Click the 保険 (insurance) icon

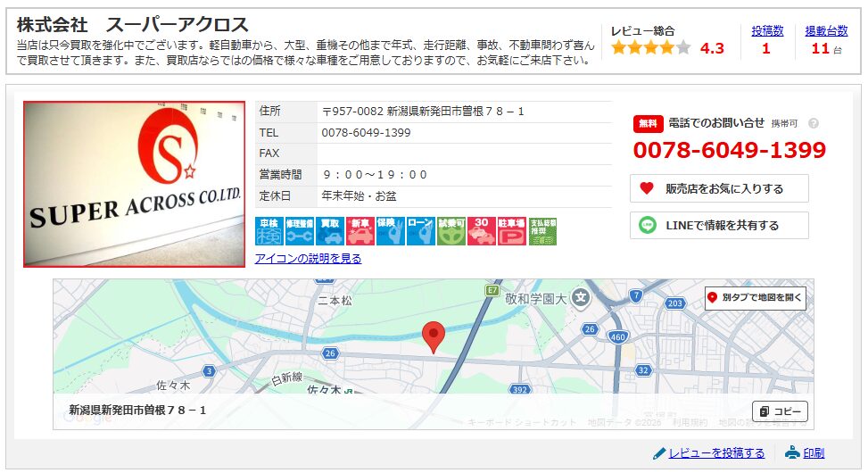click(390, 231)
